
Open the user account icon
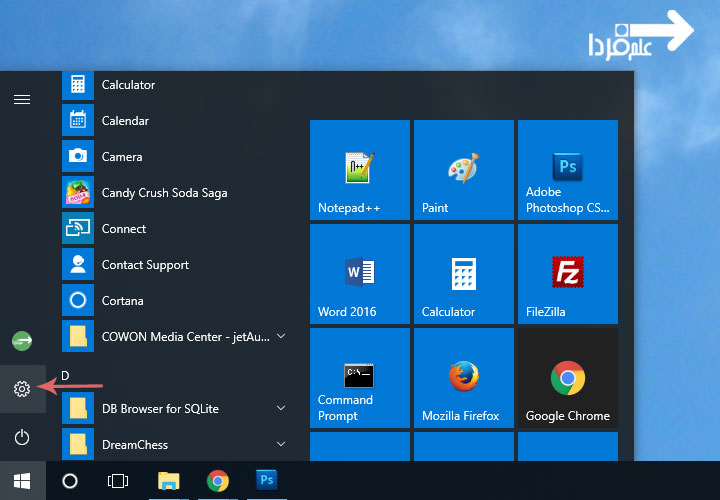tap(22, 341)
